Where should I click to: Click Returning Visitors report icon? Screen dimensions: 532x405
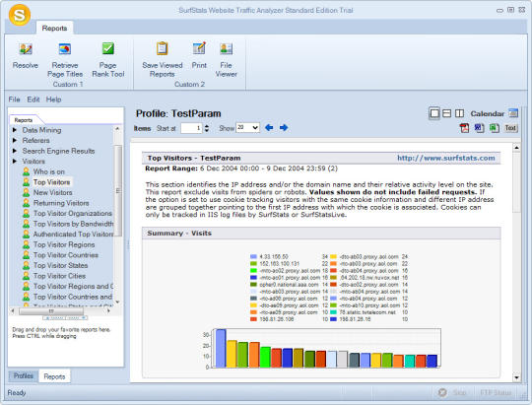coord(27,203)
